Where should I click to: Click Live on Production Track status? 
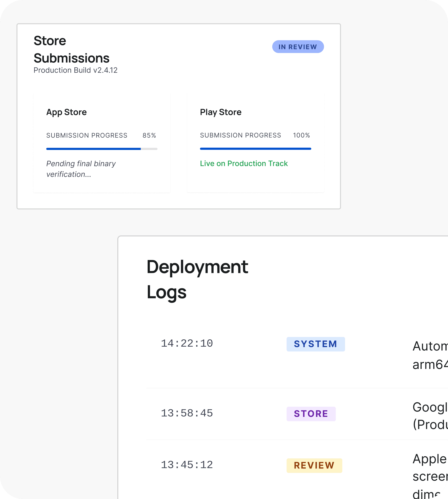pyautogui.click(x=244, y=164)
